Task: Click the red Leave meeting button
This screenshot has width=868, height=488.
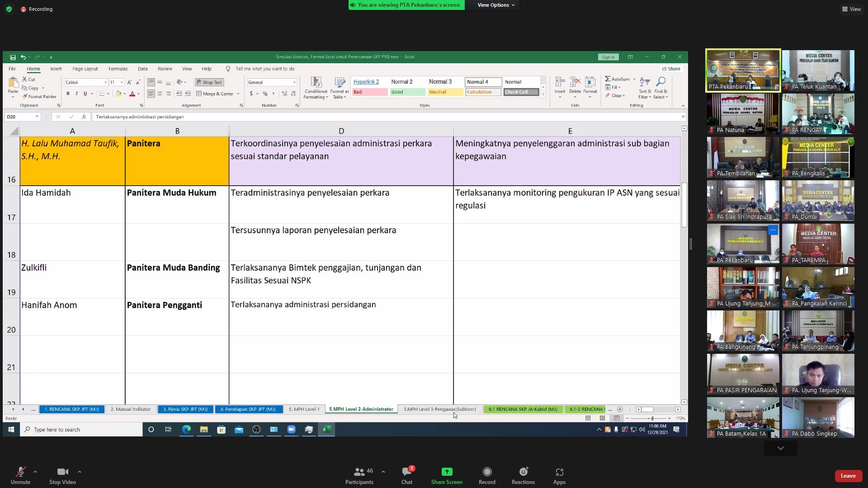Action: click(x=848, y=476)
